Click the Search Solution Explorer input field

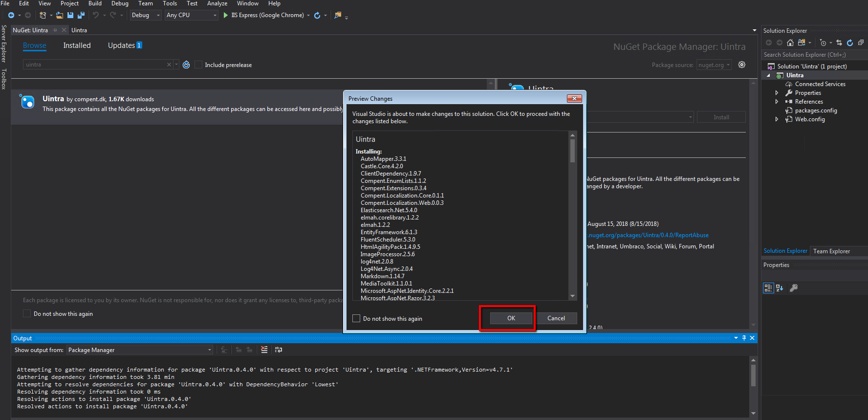tap(814, 55)
